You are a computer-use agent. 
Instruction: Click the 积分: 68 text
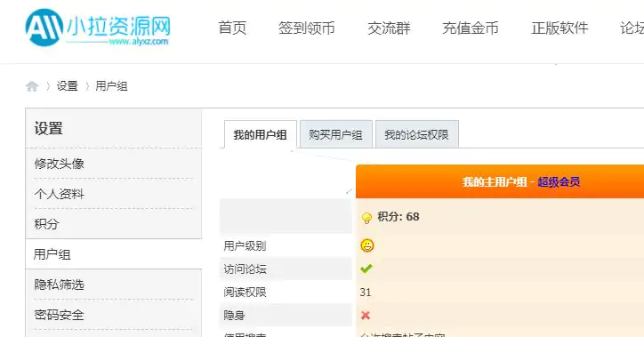(x=398, y=217)
